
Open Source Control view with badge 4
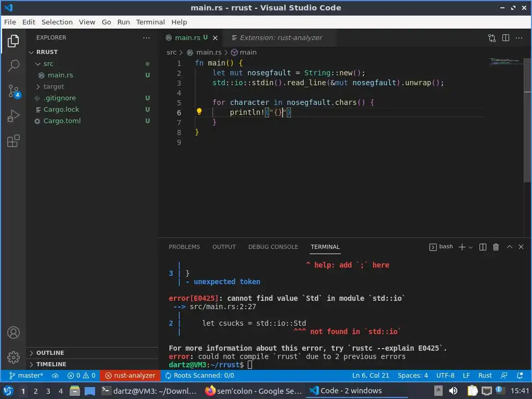pyautogui.click(x=14, y=91)
